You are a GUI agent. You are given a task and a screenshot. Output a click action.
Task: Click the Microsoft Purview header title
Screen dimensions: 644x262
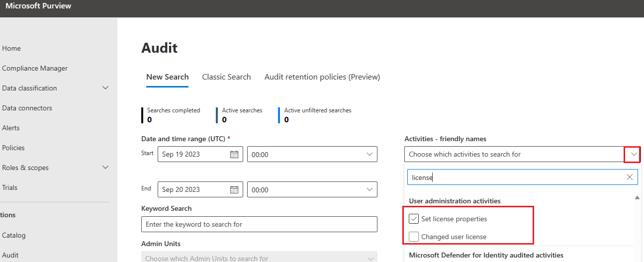point(38,6)
